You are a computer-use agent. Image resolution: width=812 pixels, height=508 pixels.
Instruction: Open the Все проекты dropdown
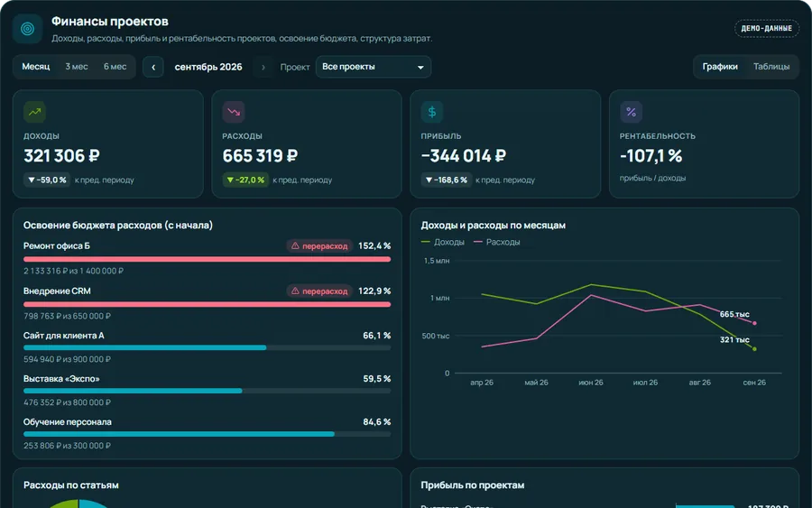pyautogui.click(x=374, y=67)
